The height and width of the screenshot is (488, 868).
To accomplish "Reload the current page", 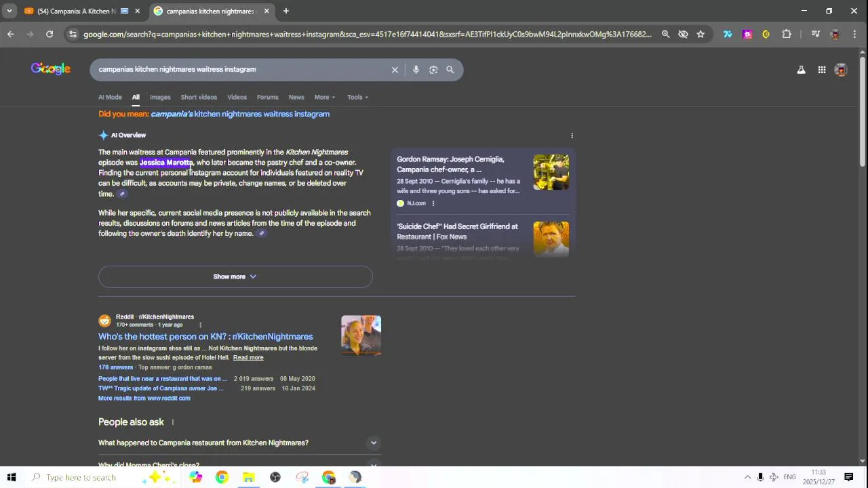I will coord(50,34).
